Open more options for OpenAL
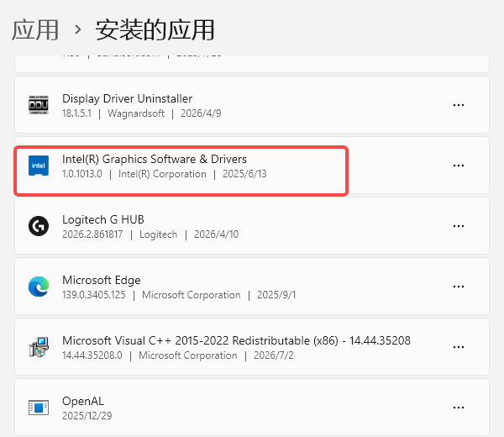The height and width of the screenshot is (437, 504). (459, 408)
